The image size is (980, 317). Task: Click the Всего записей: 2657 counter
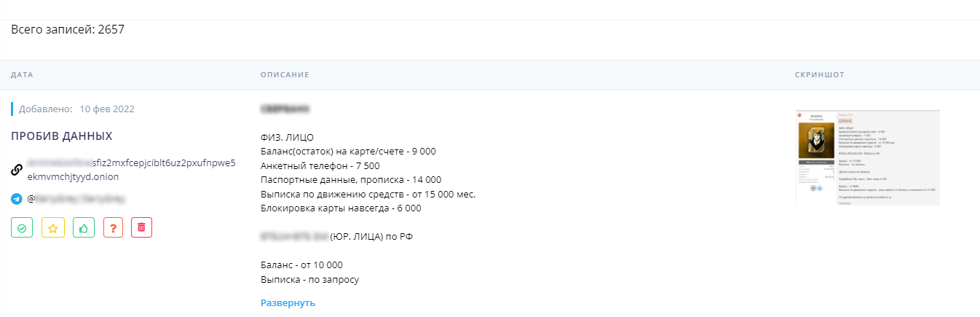[69, 30]
